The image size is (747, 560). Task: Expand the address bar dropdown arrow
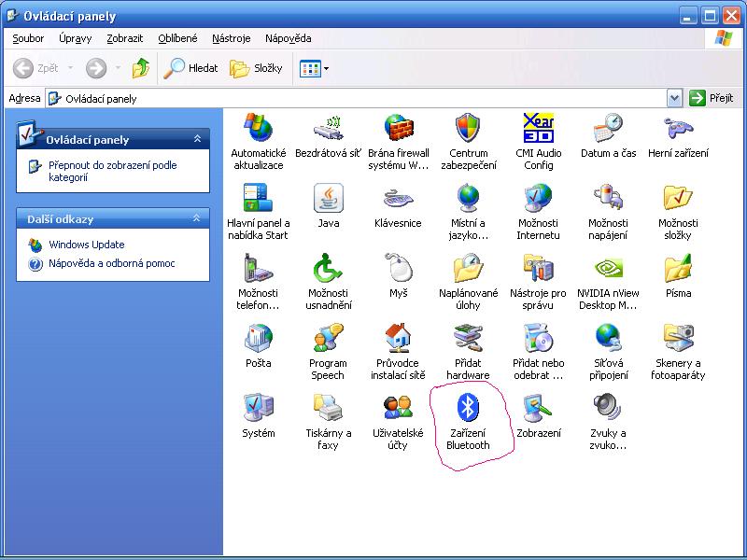(674, 98)
